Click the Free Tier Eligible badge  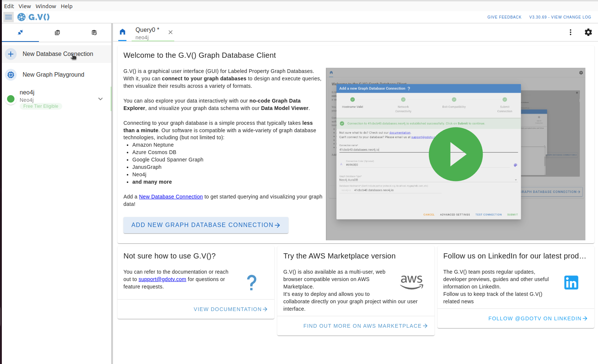41,106
